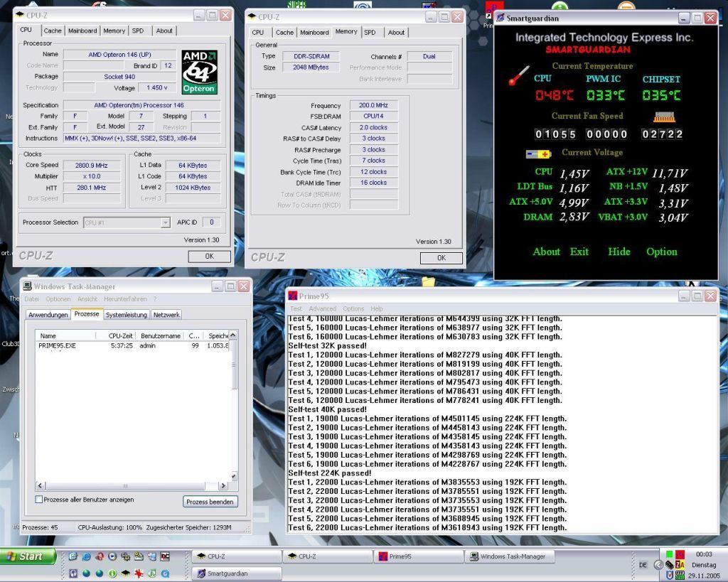
Task: Click the DE language indicator
Action: [643, 565]
